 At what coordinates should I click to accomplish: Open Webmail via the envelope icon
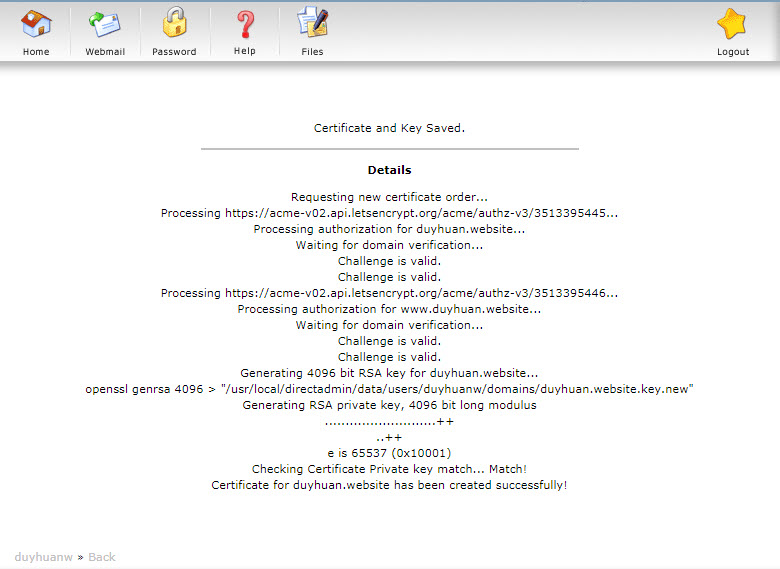pyautogui.click(x=104, y=23)
